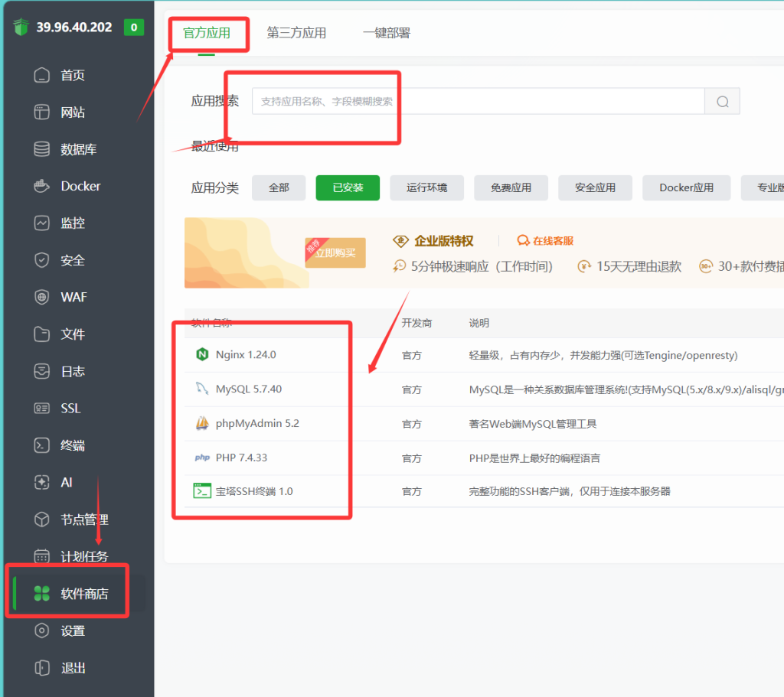Switch to the 官方应用 tab

point(207,33)
